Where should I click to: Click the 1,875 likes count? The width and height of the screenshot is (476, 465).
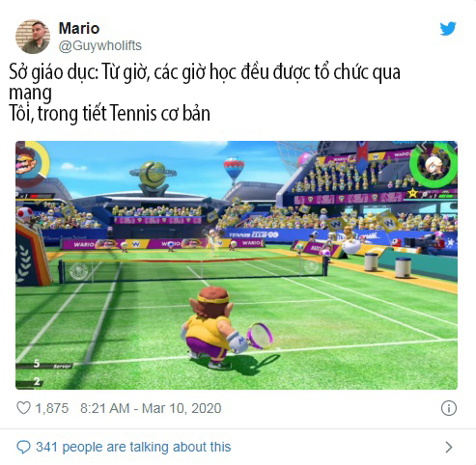(x=52, y=408)
